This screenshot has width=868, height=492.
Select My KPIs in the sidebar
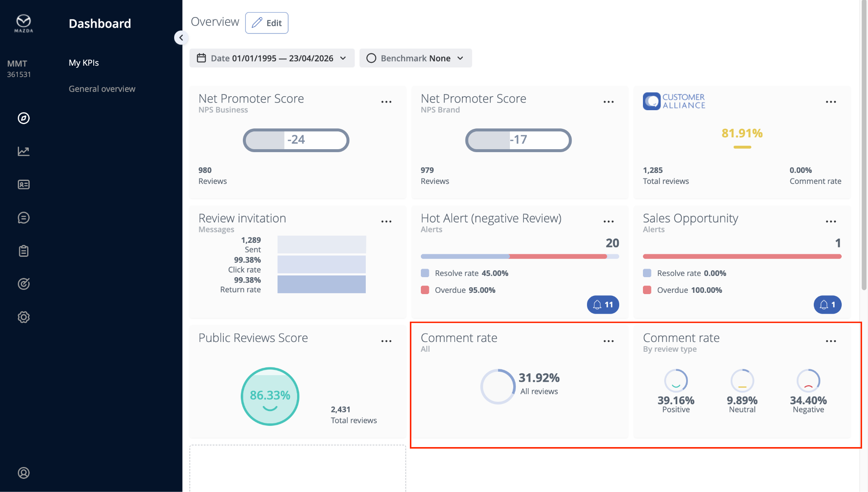83,63
